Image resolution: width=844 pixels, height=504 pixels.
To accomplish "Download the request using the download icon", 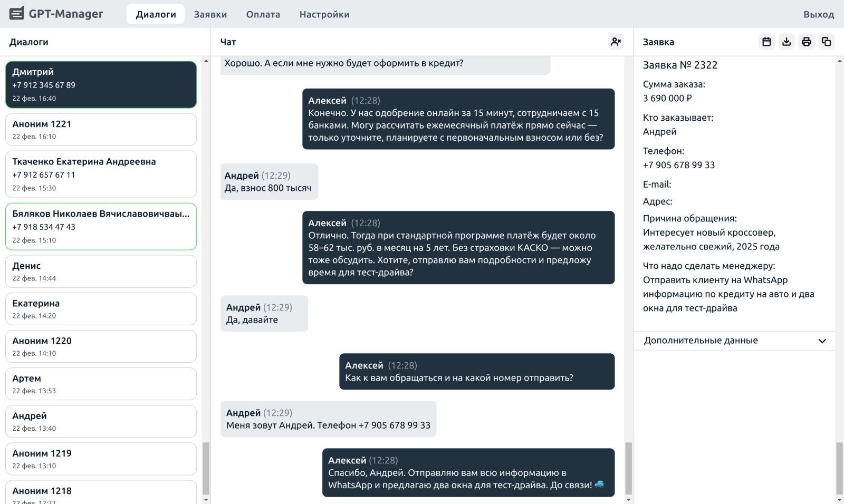I will [787, 42].
